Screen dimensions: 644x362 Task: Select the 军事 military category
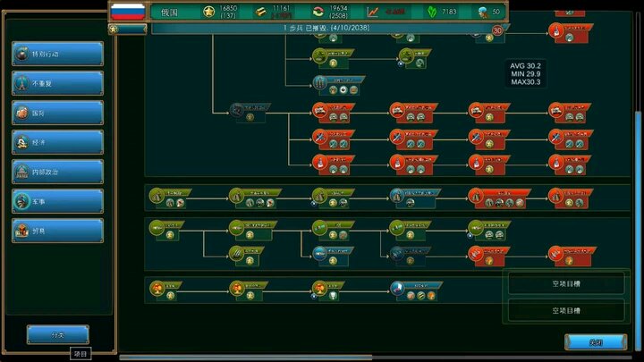point(57,201)
